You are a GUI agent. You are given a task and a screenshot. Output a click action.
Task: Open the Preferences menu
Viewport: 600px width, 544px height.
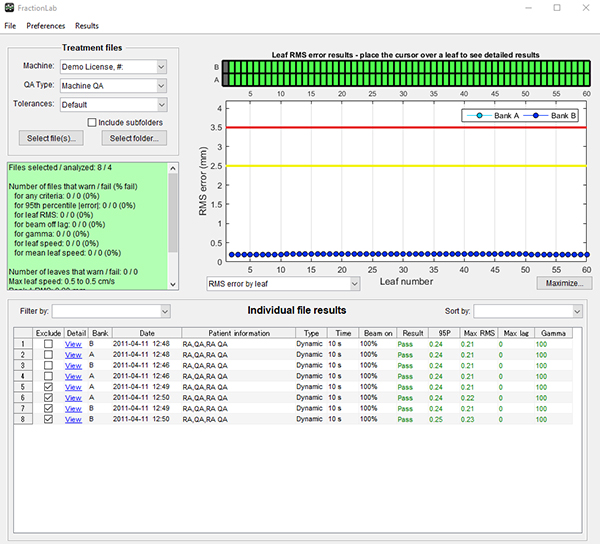(x=45, y=25)
